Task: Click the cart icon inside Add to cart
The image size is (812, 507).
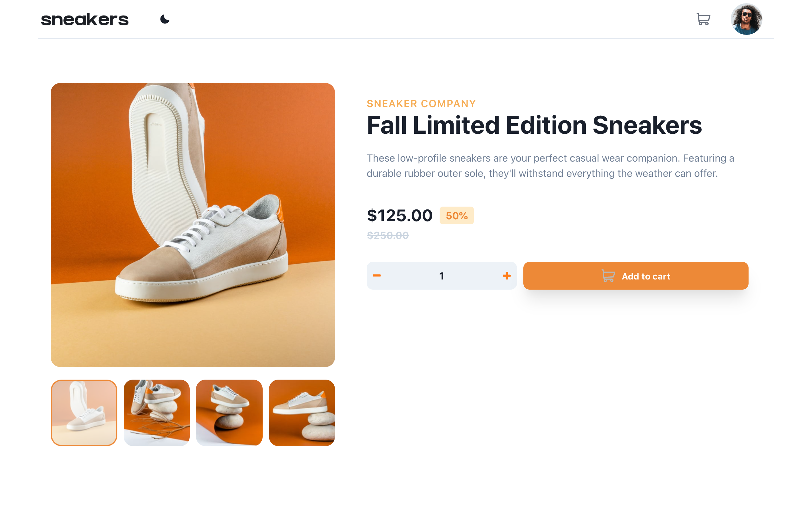Action: pyautogui.click(x=608, y=276)
